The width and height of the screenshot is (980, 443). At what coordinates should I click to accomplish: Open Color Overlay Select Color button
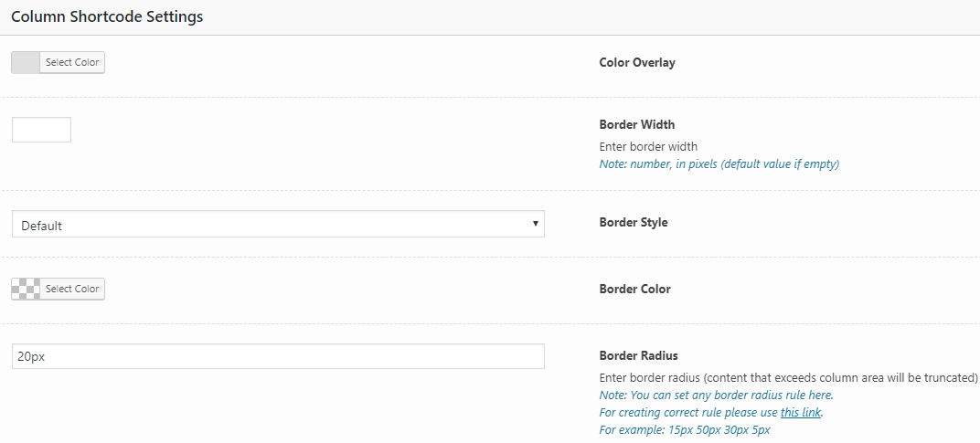(72, 62)
